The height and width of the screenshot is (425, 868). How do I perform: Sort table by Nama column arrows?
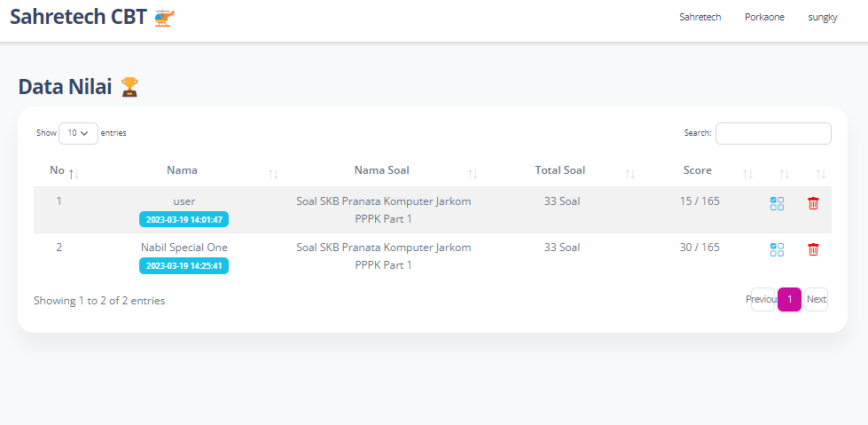point(273,174)
